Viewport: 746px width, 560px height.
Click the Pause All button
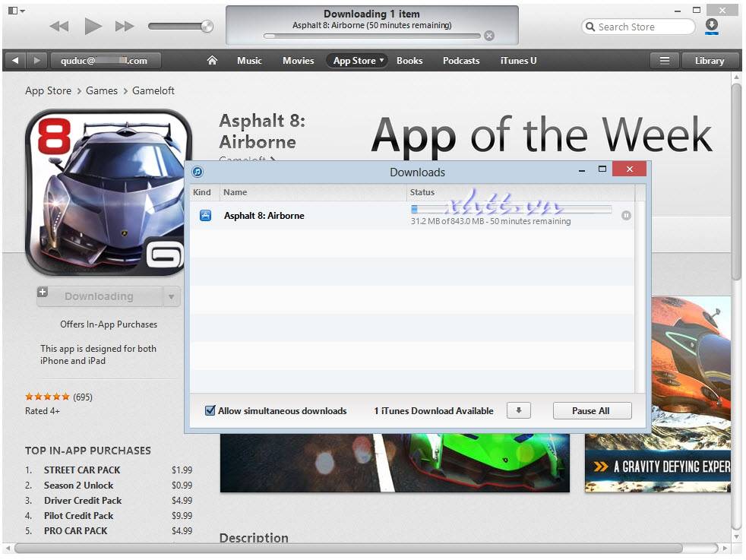(592, 410)
